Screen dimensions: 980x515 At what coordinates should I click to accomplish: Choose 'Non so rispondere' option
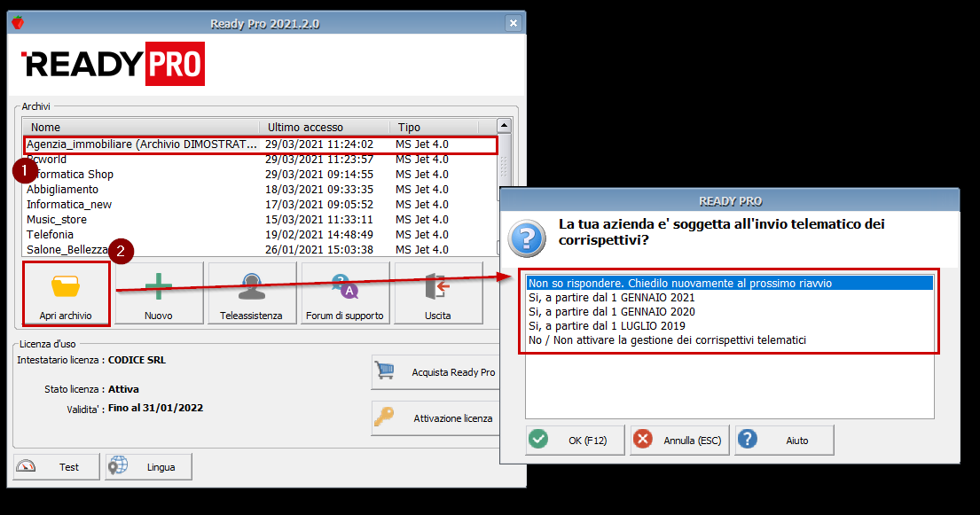[729, 283]
